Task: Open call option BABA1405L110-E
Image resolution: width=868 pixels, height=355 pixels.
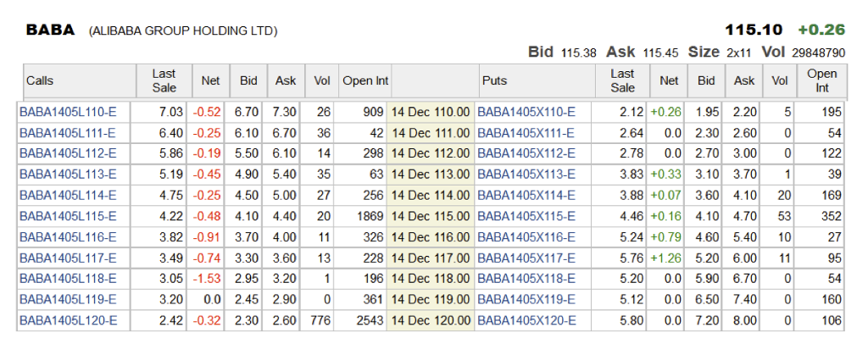Action: pos(68,112)
